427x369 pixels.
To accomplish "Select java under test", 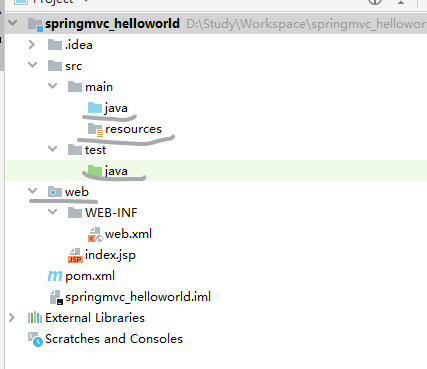I will [116, 171].
